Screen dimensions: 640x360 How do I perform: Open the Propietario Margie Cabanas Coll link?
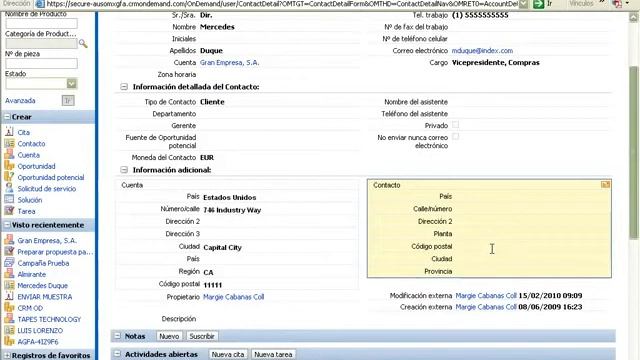click(233, 297)
